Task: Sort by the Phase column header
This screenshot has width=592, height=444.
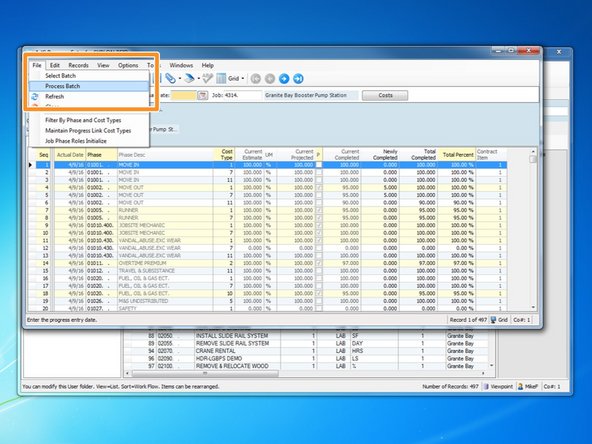Action: pyautogui.click(x=102, y=155)
